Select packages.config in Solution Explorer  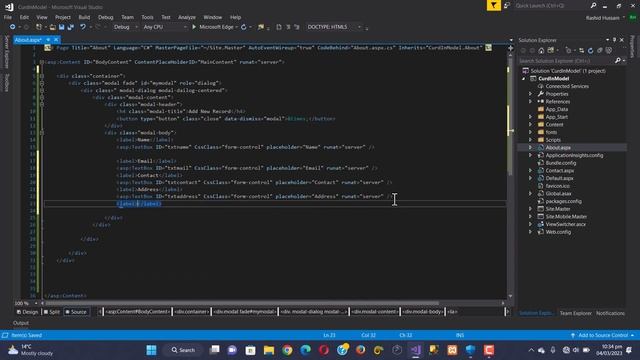pos(563,201)
